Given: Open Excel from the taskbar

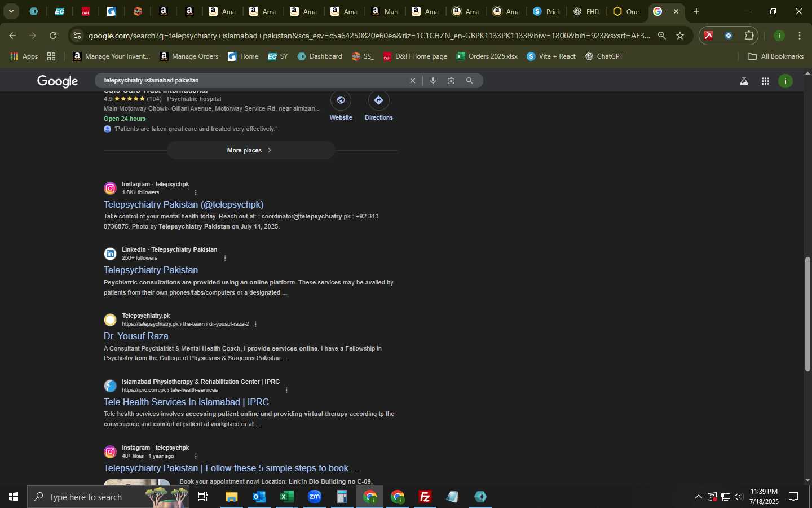Looking at the screenshot, I should (286, 497).
